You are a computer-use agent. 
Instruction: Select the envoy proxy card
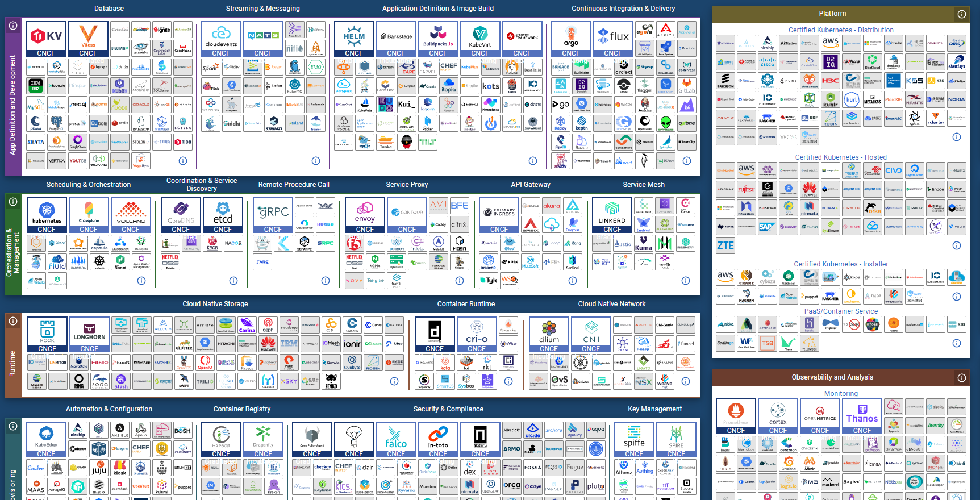tap(365, 215)
